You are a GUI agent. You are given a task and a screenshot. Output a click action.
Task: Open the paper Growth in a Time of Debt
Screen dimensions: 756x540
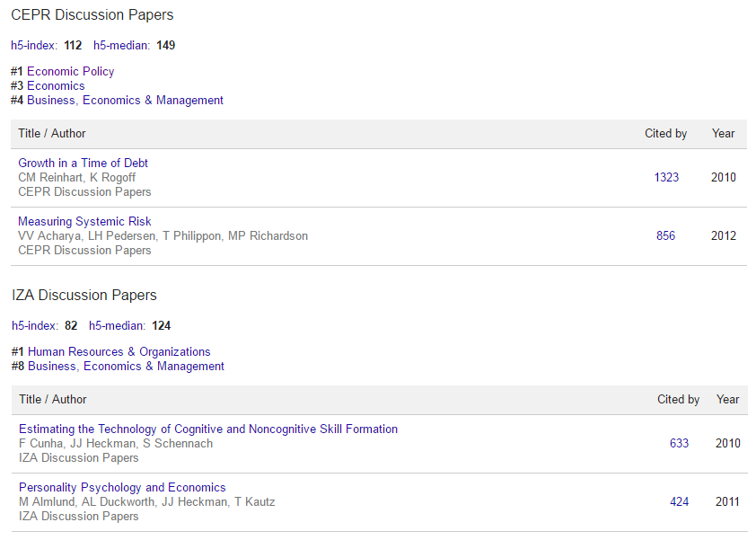click(83, 164)
